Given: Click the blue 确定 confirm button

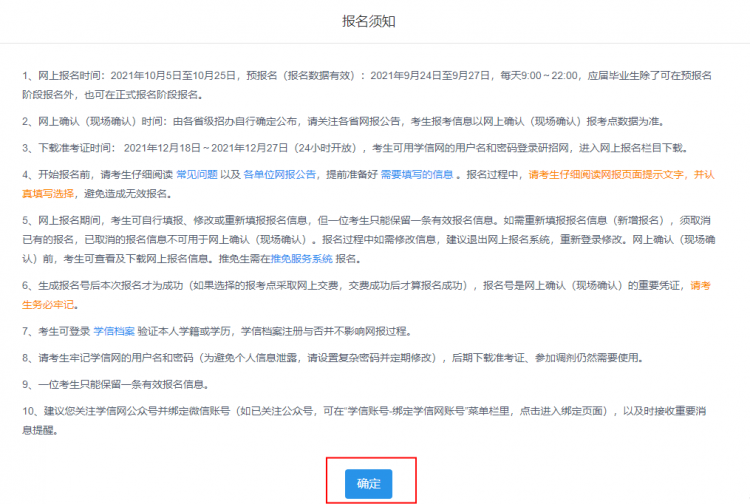Looking at the screenshot, I should (368, 483).
